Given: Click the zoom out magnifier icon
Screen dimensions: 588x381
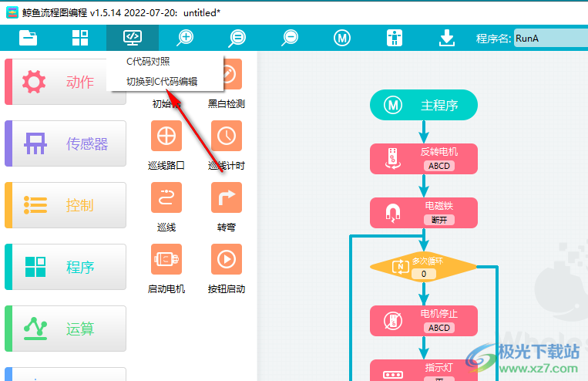Looking at the screenshot, I should point(290,38).
